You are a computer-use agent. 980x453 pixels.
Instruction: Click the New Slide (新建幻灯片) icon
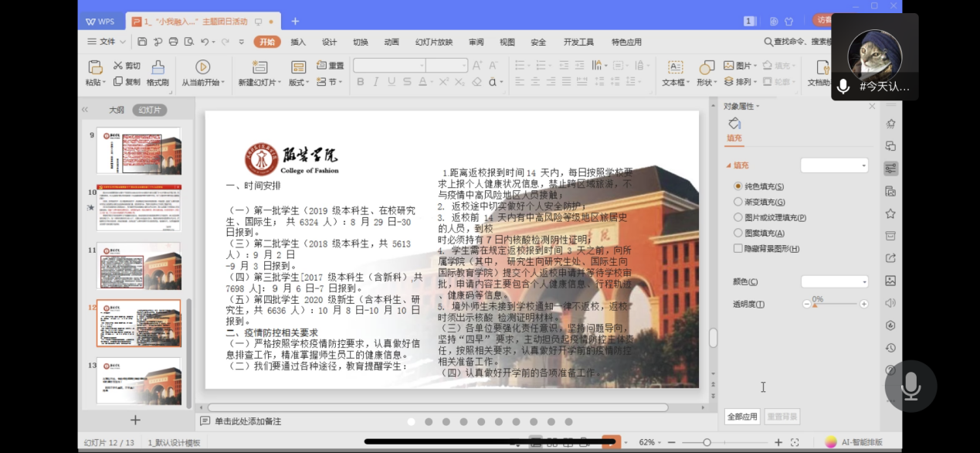(259, 67)
